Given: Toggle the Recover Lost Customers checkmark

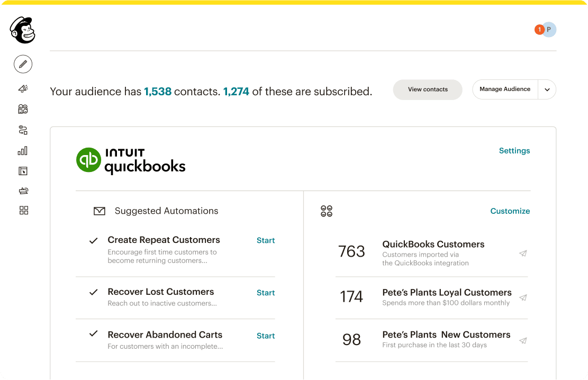Looking at the screenshot, I should tap(94, 292).
